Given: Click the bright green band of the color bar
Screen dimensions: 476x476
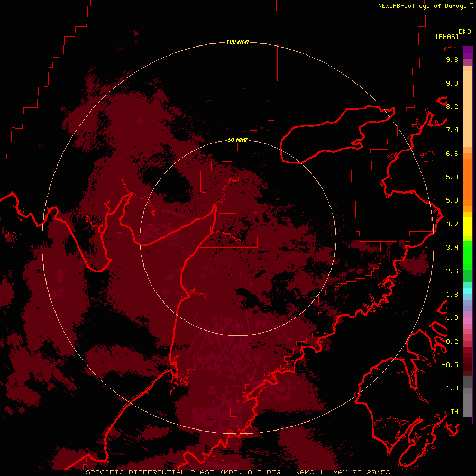Looking at the screenshot, I should pos(467,255).
